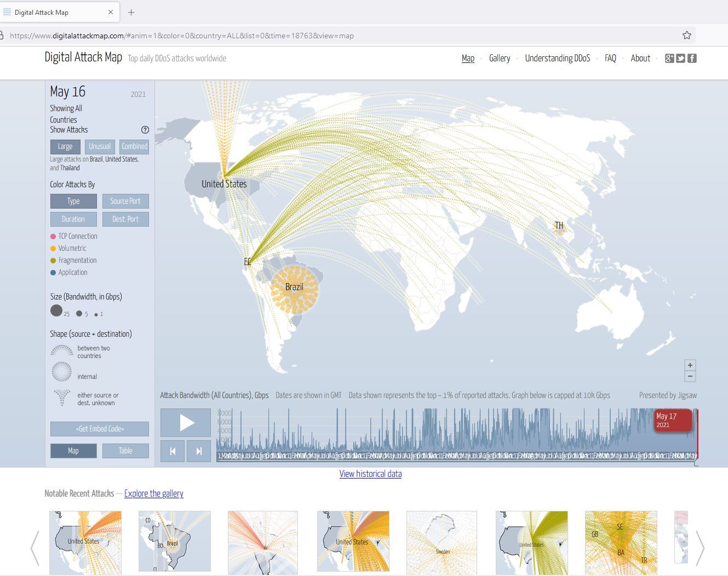Color attacks by Type
Screen dimensions: 728x576
73,201
